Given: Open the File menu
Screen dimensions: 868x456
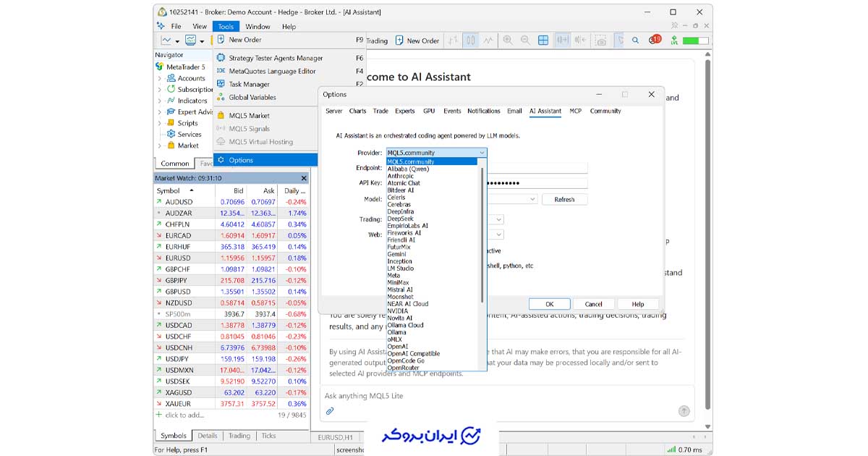Looking at the screenshot, I should tap(176, 27).
